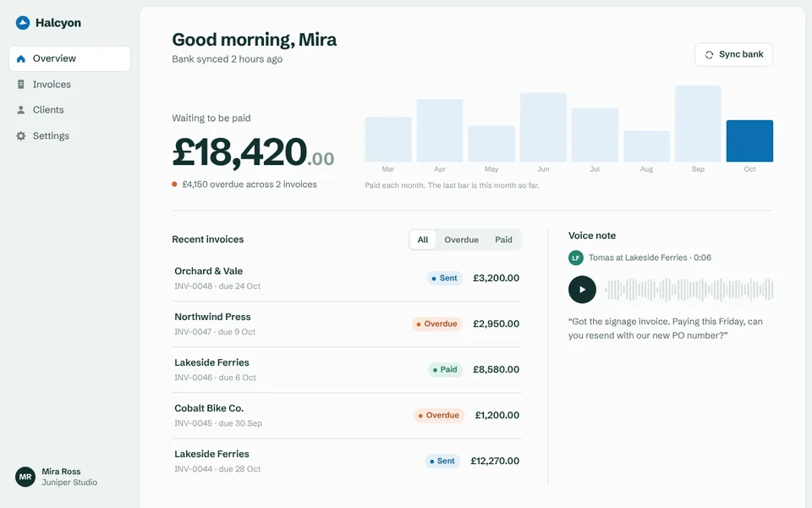Click the Settings gear icon in sidebar
Screen dimensions: 812x508
point(20,135)
